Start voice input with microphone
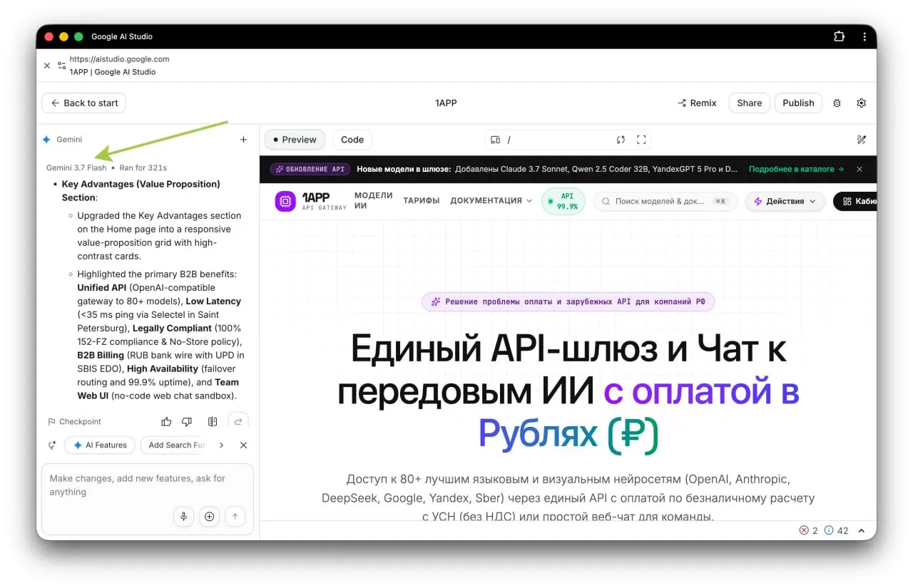 click(183, 516)
